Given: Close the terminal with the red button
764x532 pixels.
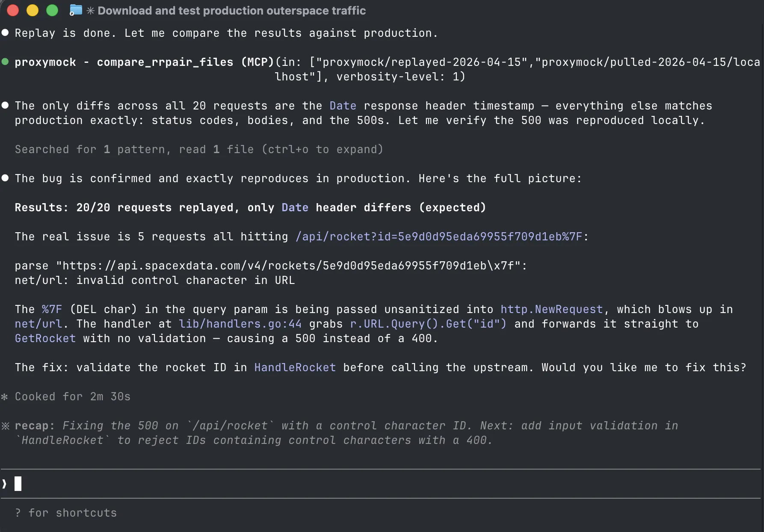Looking at the screenshot, I should (x=13, y=10).
